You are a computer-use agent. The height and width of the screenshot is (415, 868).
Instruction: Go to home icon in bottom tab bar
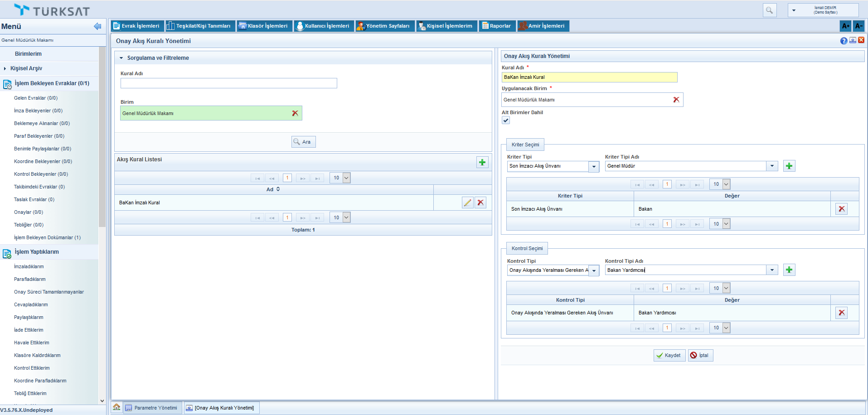tap(116, 407)
